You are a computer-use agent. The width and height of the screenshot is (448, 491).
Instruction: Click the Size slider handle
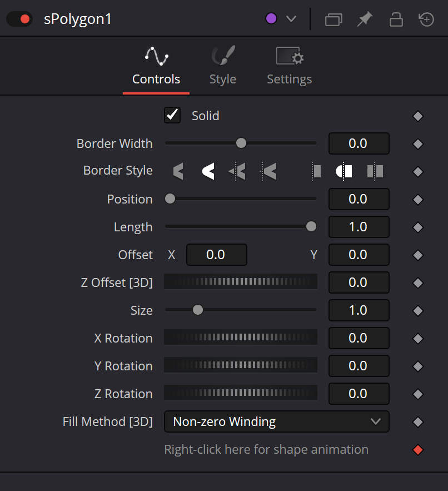tap(198, 310)
